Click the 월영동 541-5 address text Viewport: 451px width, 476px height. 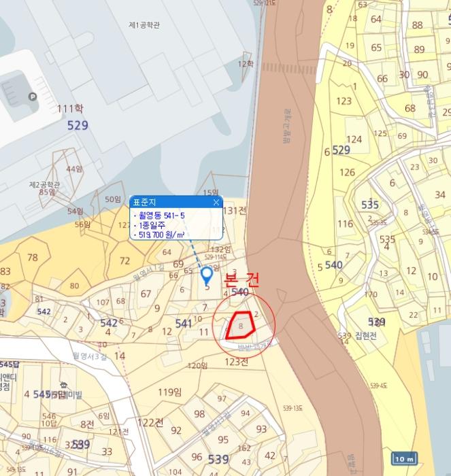(x=161, y=216)
